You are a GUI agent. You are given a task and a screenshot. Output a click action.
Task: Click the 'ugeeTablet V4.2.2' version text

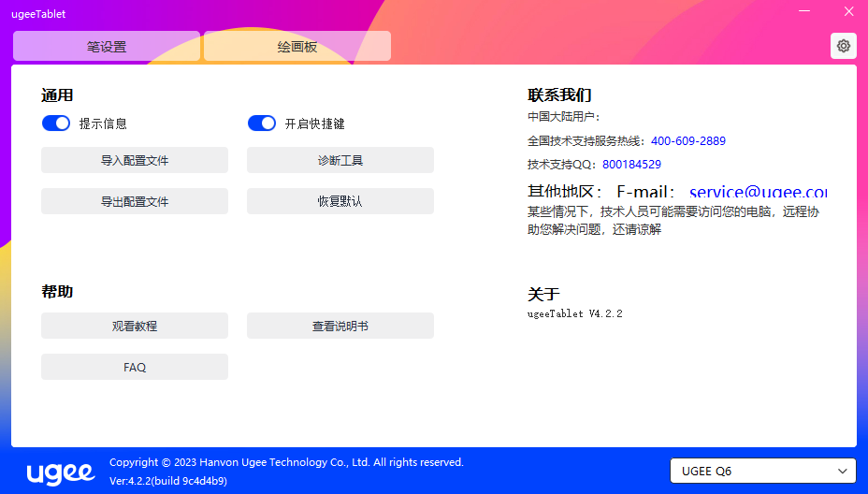(x=574, y=313)
